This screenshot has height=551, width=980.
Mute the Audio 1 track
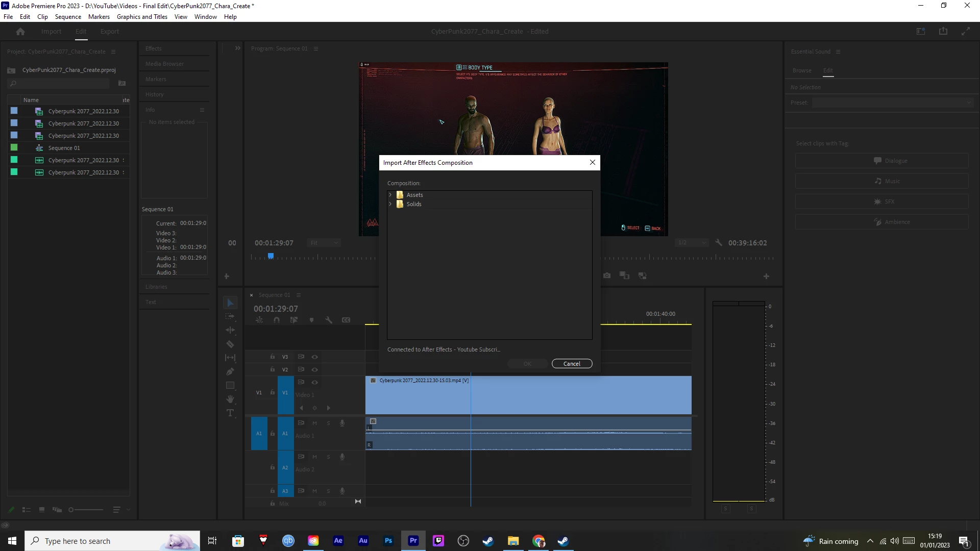(x=314, y=423)
